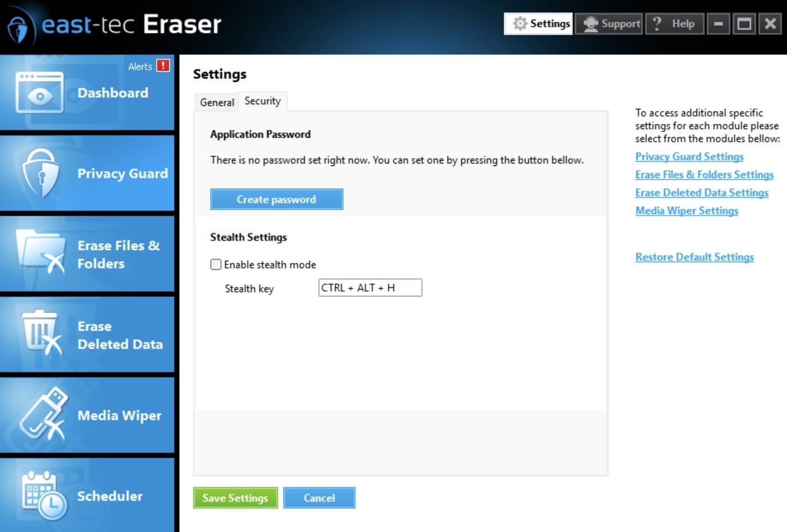Open the Support button in title bar
787x532 pixels.
[x=609, y=23]
